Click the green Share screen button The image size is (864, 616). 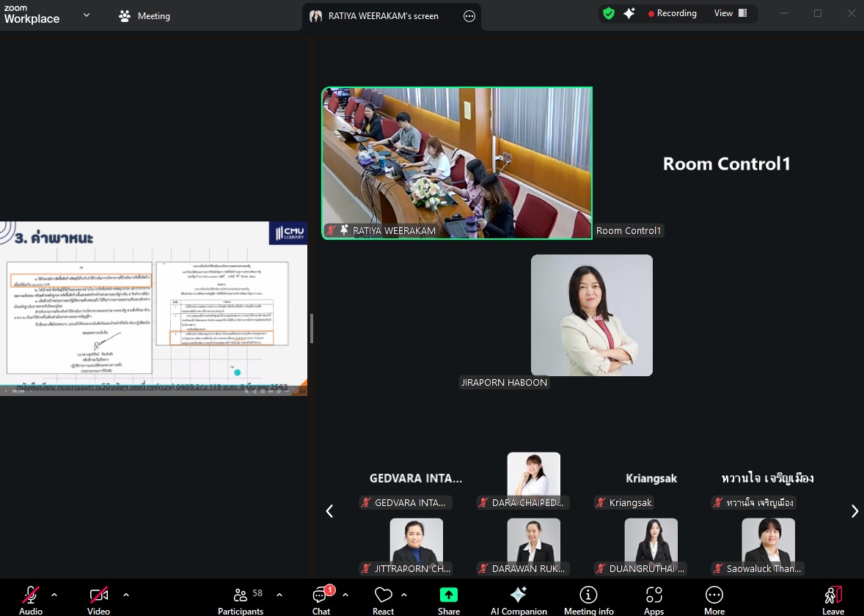pyautogui.click(x=449, y=595)
